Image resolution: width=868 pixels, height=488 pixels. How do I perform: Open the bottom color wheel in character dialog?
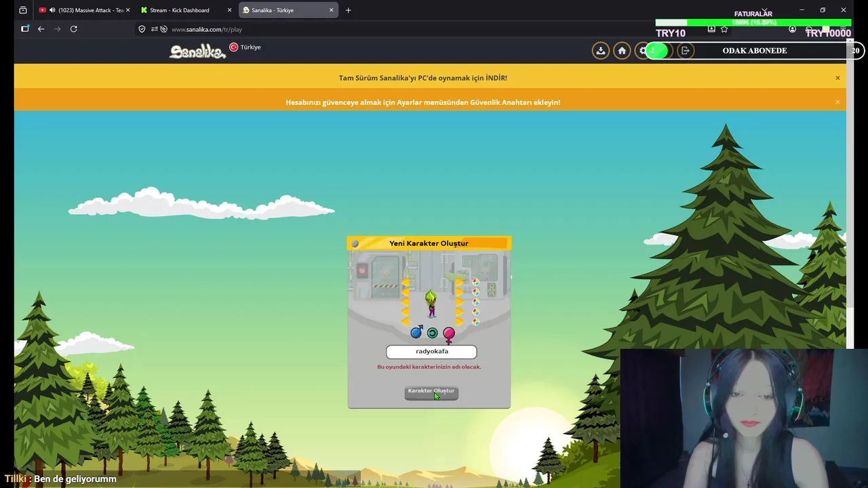pyautogui.click(x=476, y=322)
